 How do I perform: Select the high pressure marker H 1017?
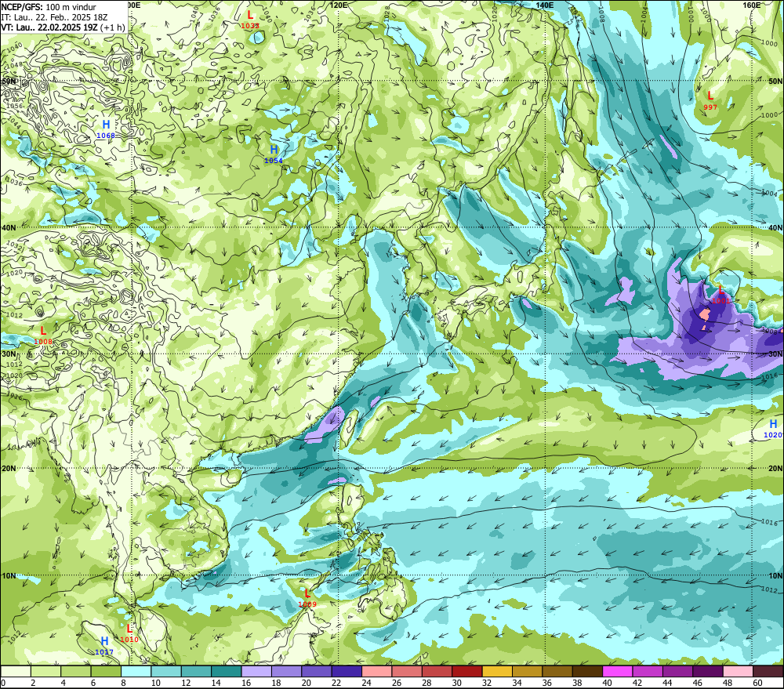(x=104, y=646)
